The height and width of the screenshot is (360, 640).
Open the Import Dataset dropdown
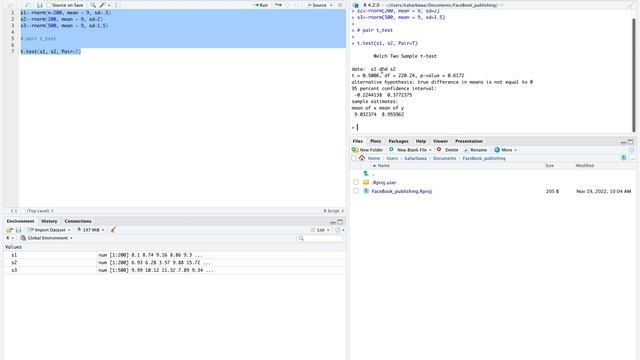click(49, 230)
